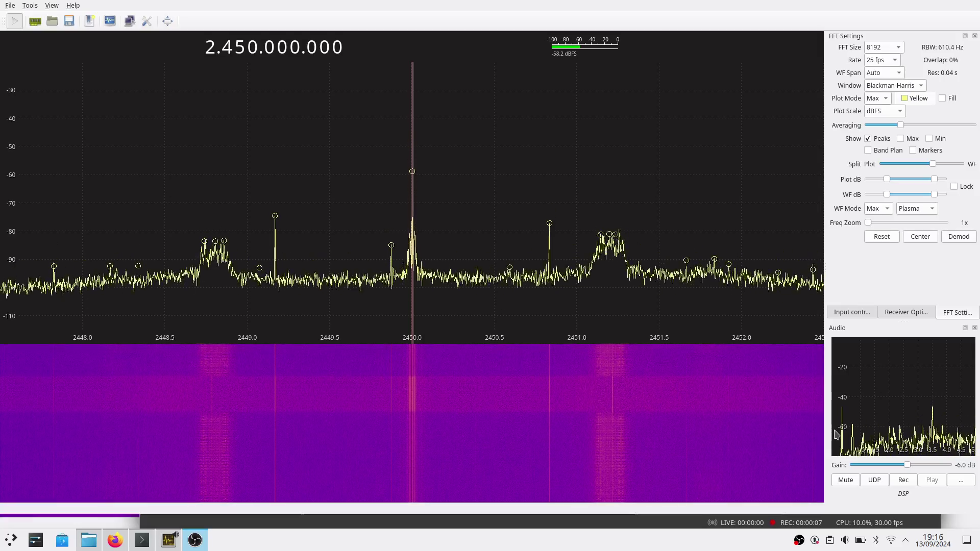
Task: Open Bluetooth tray icon
Action: pos(876,540)
